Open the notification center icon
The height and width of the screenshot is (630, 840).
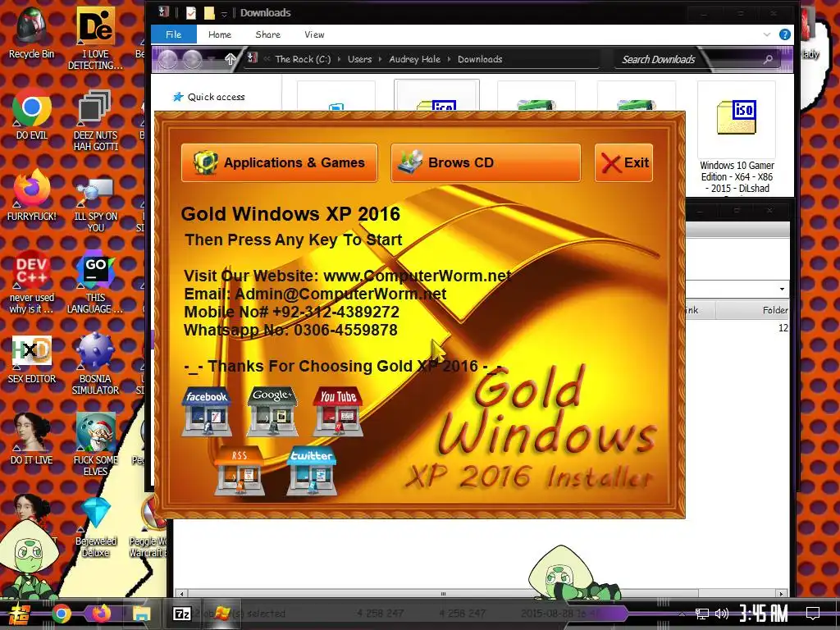tap(813, 614)
